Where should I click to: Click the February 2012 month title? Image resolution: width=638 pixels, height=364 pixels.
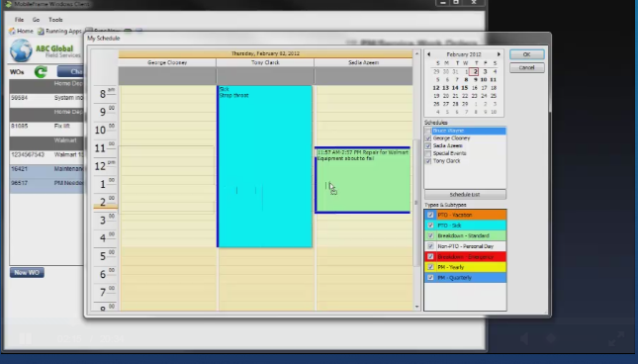(x=464, y=54)
